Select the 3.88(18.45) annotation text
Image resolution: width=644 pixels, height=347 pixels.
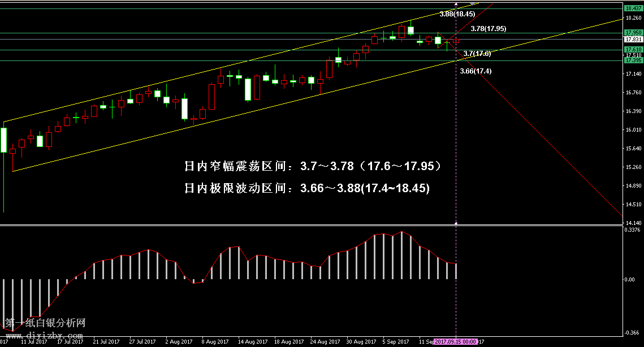[457, 14]
